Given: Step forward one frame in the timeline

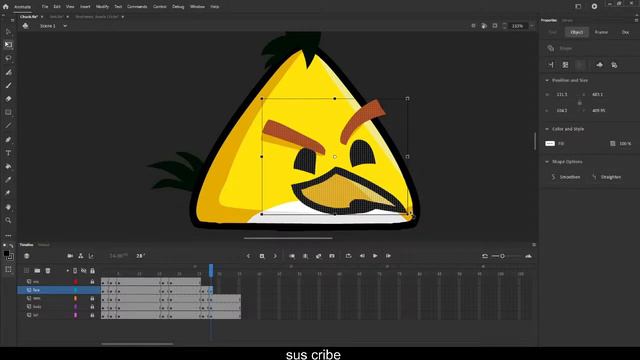Looking at the screenshot, I should [388, 256].
